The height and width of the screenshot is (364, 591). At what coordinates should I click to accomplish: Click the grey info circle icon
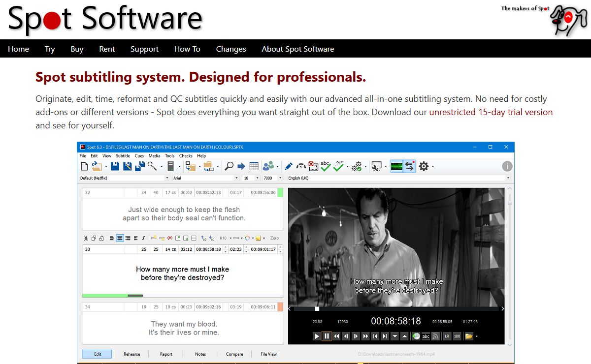click(x=507, y=166)
